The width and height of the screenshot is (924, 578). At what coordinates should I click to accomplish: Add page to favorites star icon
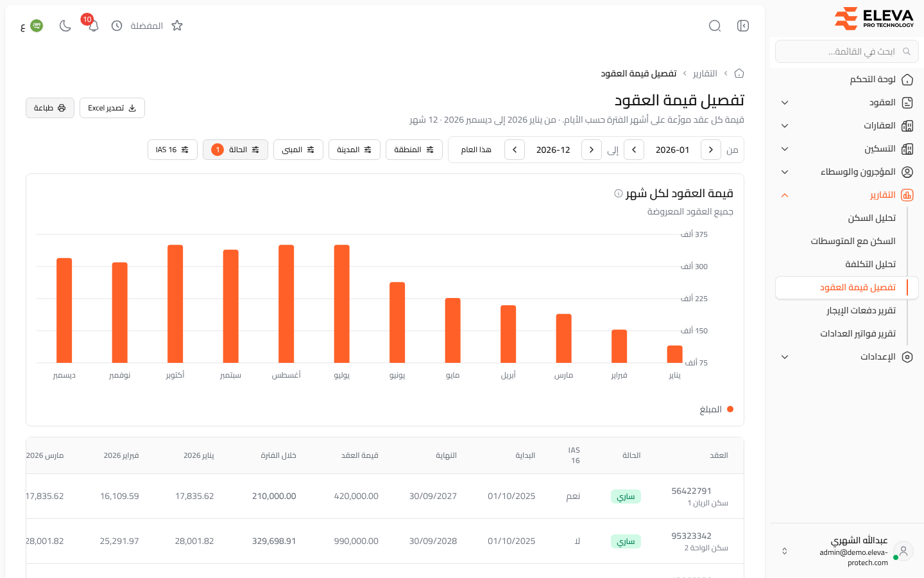point(177,26)
